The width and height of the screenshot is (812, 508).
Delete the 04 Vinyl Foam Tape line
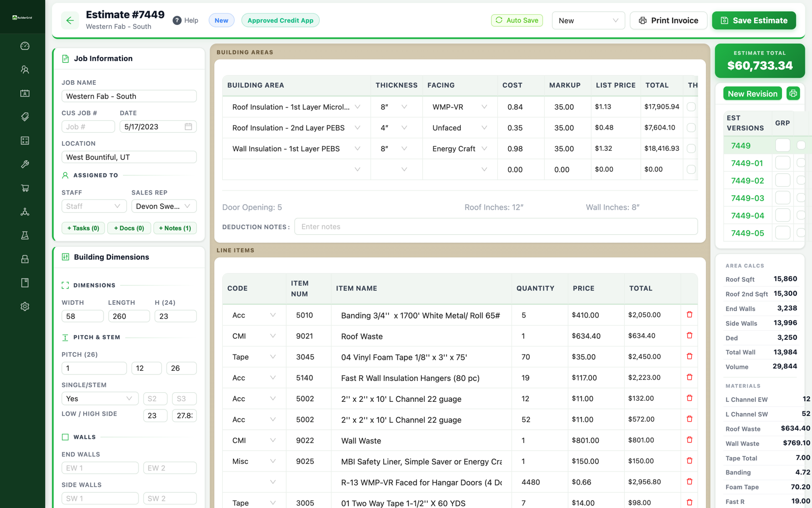tap(689, 357)
